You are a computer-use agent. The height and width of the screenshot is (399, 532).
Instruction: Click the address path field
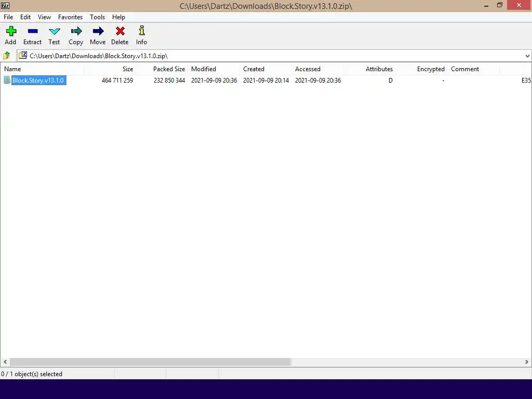(270, 56)
